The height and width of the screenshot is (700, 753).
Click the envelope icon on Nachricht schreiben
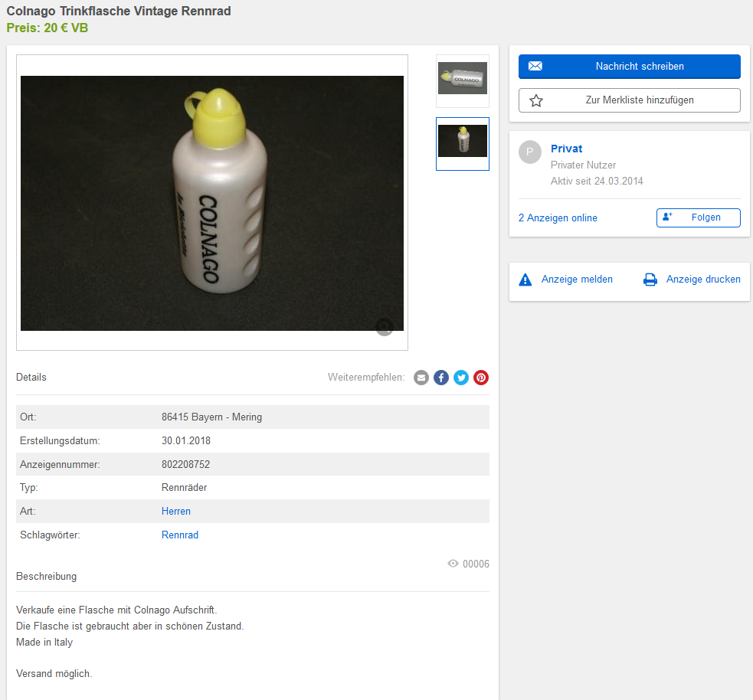[535, 67]
